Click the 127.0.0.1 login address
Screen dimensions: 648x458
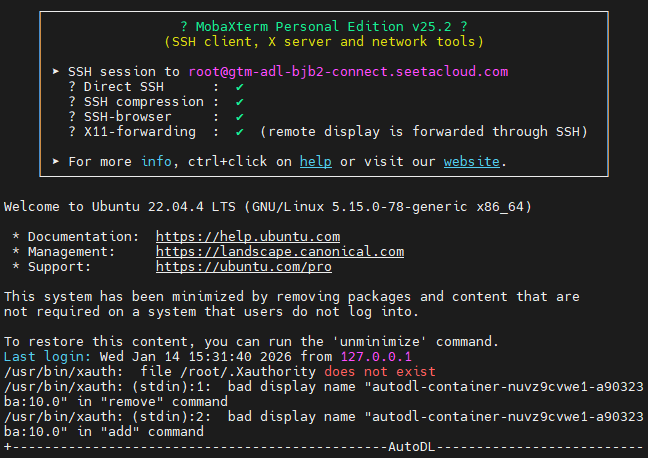[x=376, y=356]
